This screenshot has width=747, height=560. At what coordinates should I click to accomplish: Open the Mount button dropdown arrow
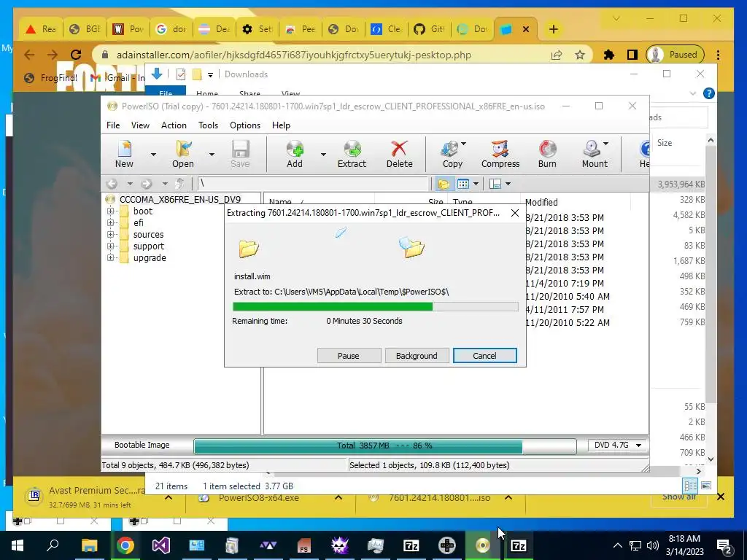coord(606,144)
